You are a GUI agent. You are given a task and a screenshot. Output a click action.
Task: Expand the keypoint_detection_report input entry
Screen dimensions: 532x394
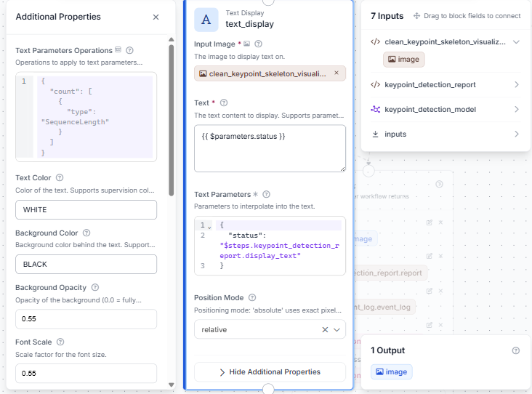[x=445, y=84]
